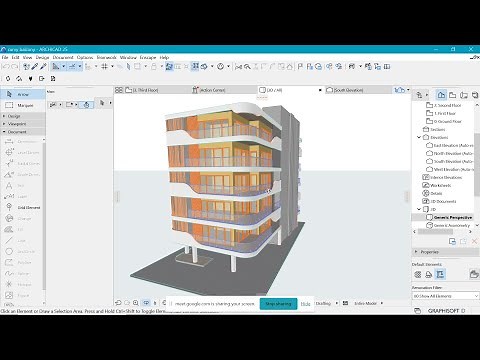Select the Fill tool in toolbox
The width and height of the screenshot is (480, 360).
(x=22, y=229)
